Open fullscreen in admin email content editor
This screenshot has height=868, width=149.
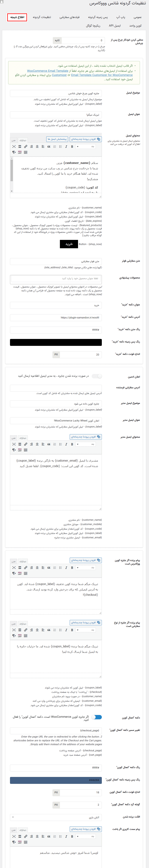(14, 444)
